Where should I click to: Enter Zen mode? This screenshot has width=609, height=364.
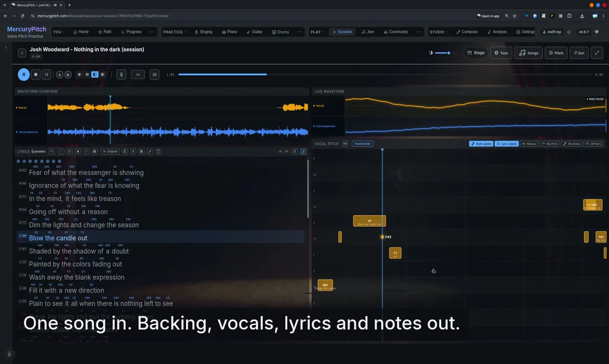pos(579,53)
